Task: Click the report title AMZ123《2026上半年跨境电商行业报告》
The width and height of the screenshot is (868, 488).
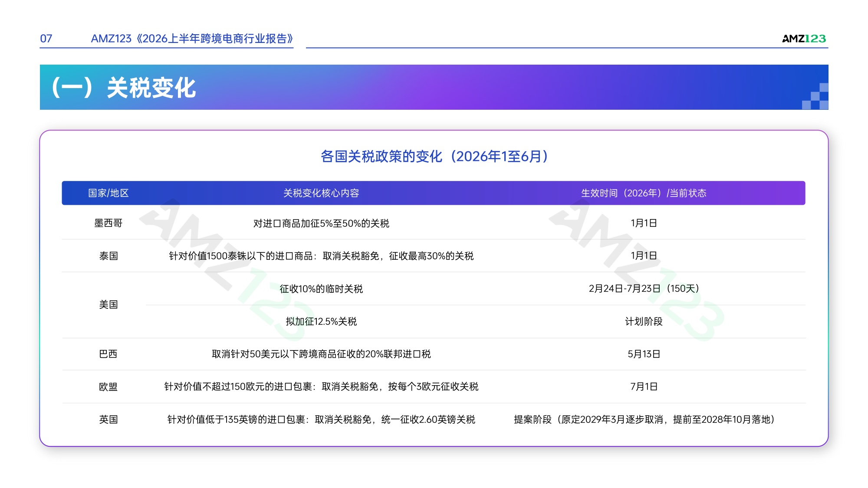Action: pos(192,39)
